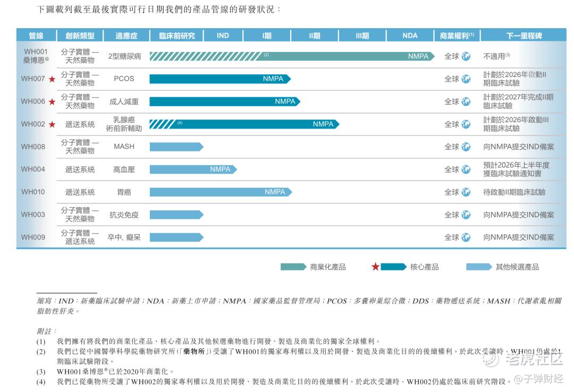Click the 適應症 column header

click(x=126, y=36)
